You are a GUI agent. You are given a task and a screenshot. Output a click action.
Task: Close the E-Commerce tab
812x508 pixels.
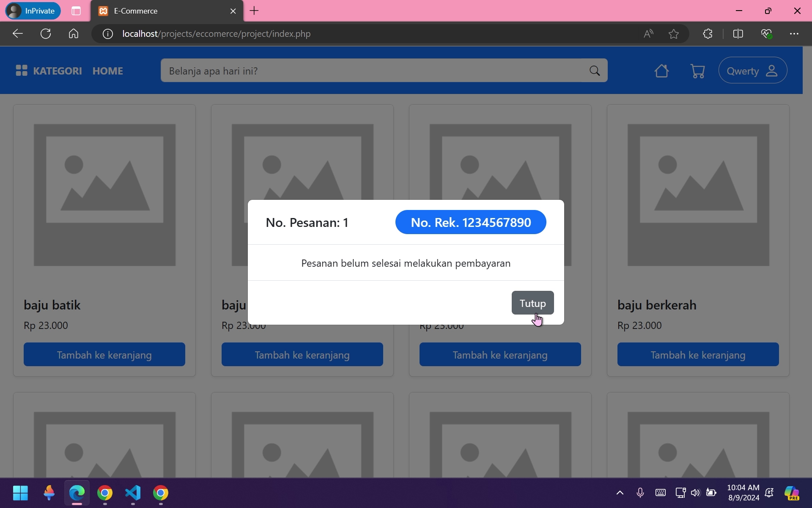point(233,11)
